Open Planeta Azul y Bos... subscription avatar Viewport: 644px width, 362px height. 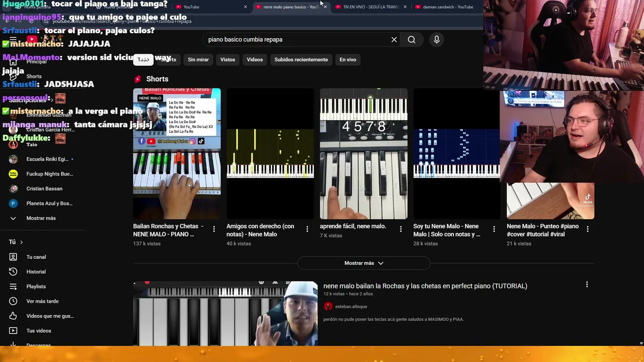coord(13,204)
